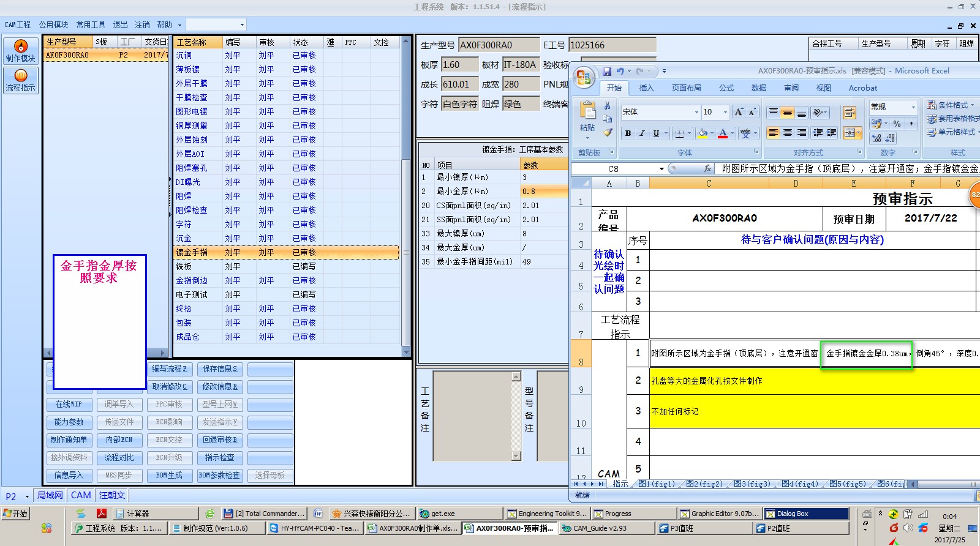980x546 pixels.
Task: Open the 单元格样式 dropdown
Action: [952, 132]
